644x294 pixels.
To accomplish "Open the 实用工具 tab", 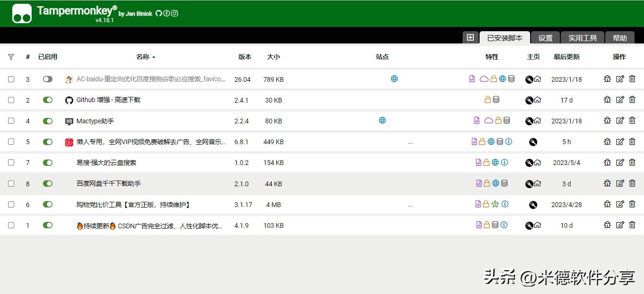I will tap(582, 37).
